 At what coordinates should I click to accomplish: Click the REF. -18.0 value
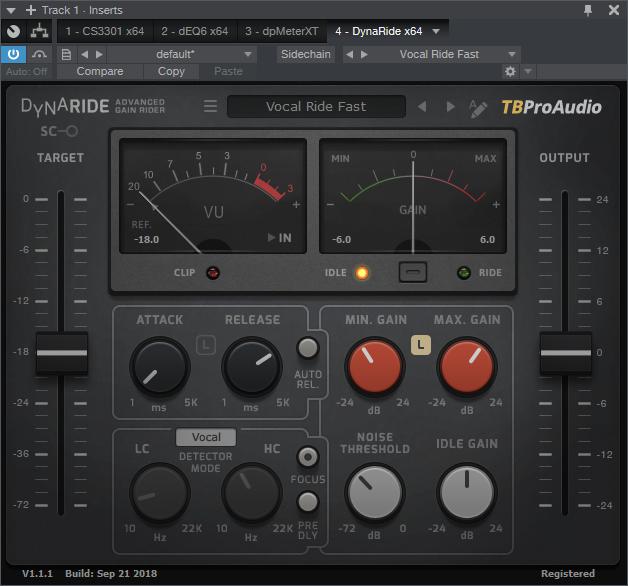[146, 240]
